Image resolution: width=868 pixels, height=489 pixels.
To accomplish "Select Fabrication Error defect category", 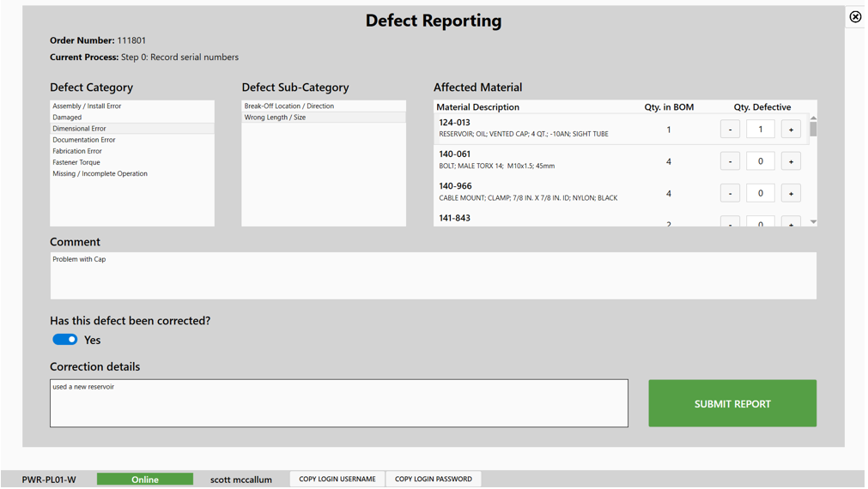I will [x=77, y=151].
